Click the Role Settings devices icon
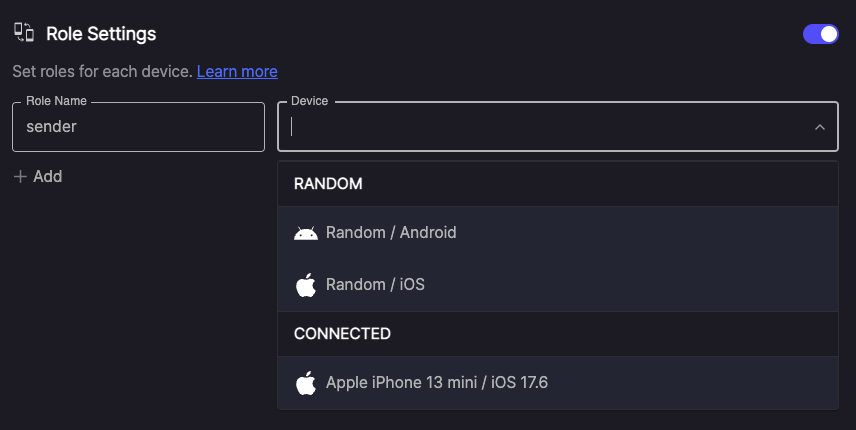Screen dimensions: 856x430 pos(24,33)
